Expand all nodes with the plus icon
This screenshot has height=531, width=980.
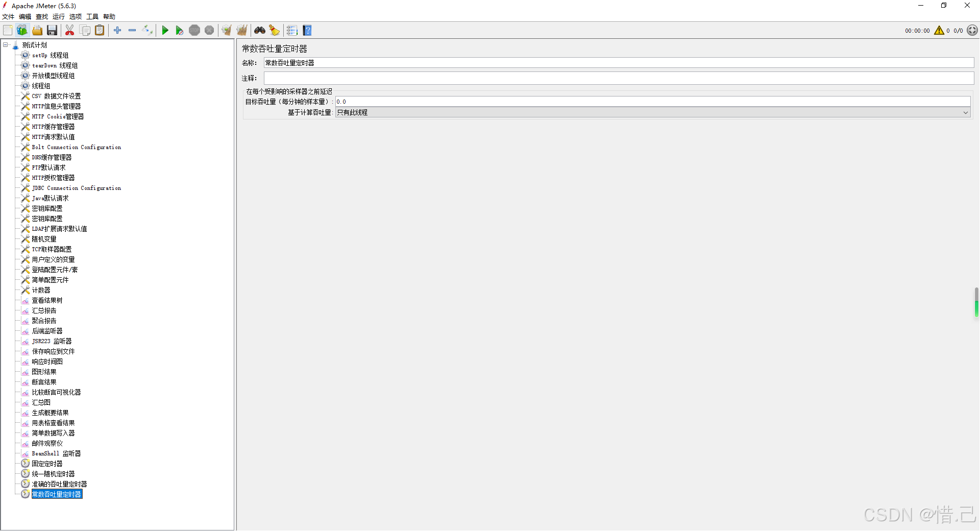pyautogui.click(x=117, y=31)
